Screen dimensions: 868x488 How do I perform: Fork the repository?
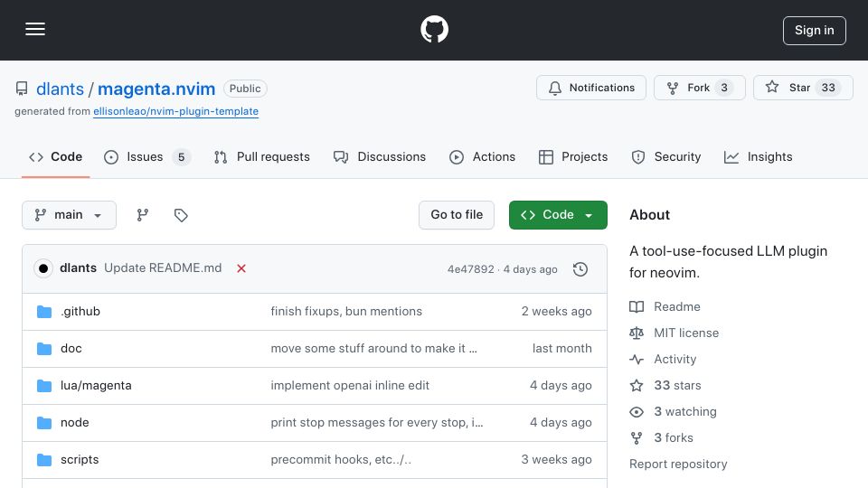699,88
